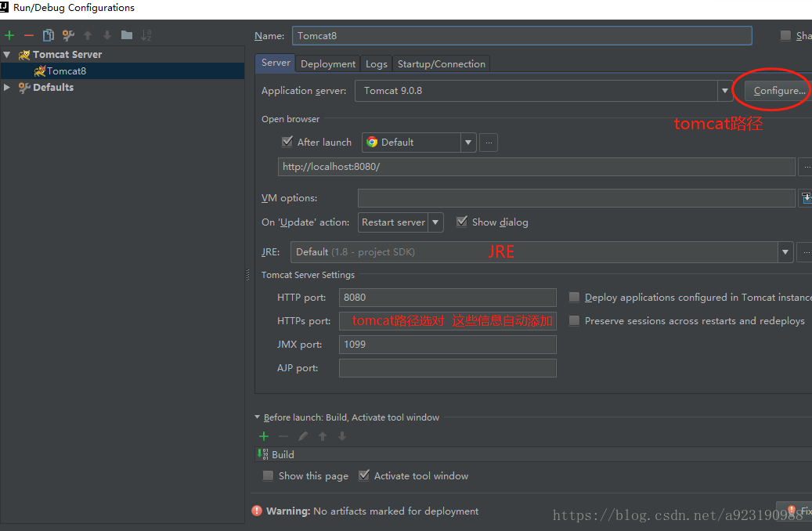Move configuration down arrow in left toolbar
Image resolution: width=812 pixels, height=531 pixels.
click(107, 35)
